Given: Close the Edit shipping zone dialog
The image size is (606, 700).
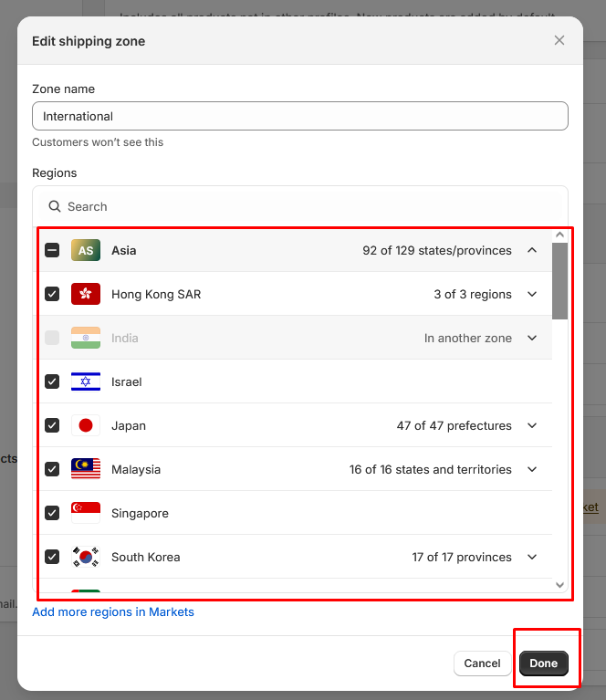Looking at the screenshot, I should pyautogui.click(x=559, y=41).
